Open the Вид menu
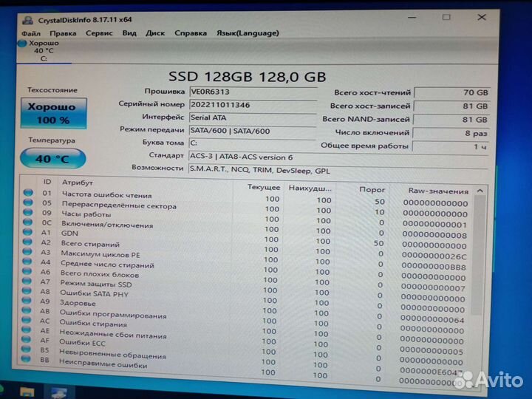 click(129, 33)
